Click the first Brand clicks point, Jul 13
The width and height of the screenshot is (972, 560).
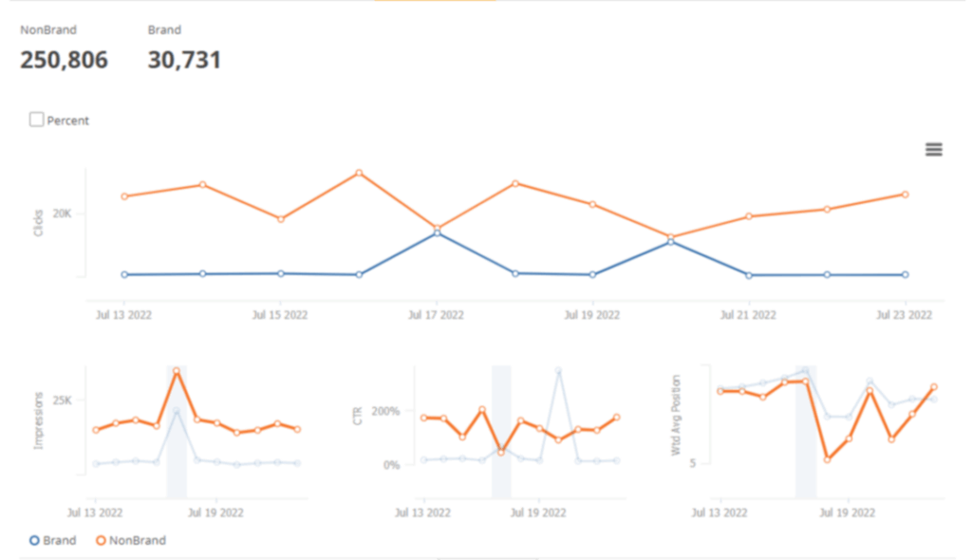124,274
